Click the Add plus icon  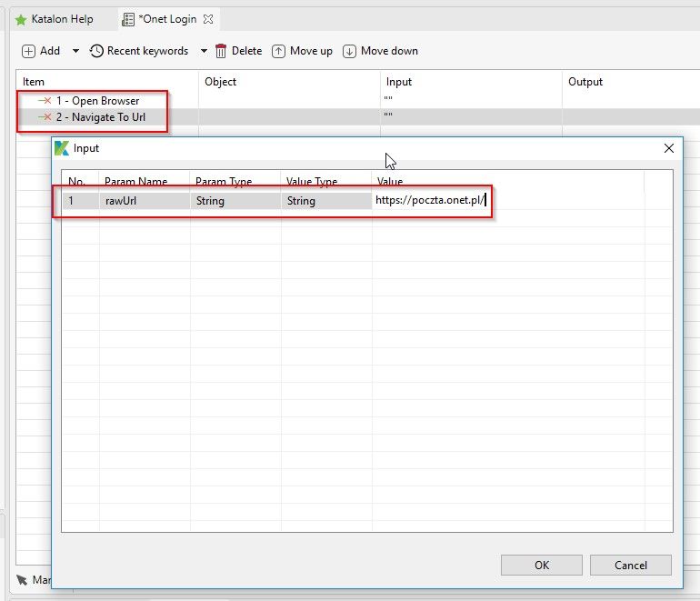(x=29, y=51)
